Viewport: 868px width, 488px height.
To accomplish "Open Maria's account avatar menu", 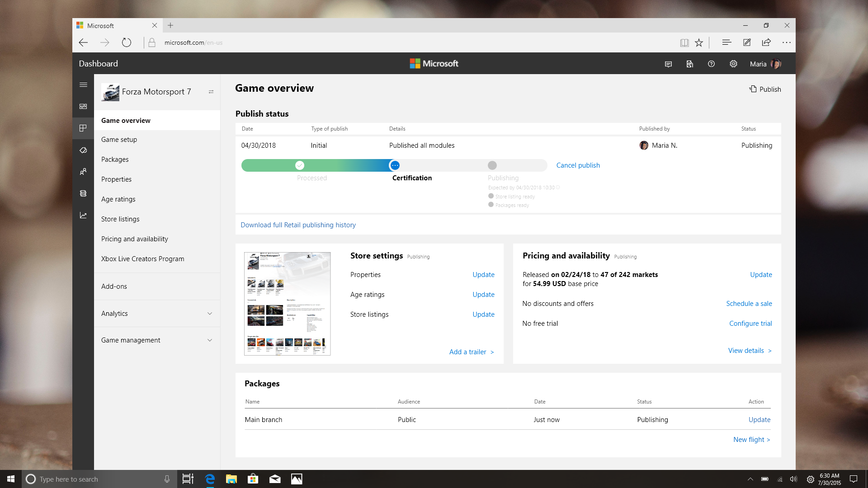I will [776, 64].
